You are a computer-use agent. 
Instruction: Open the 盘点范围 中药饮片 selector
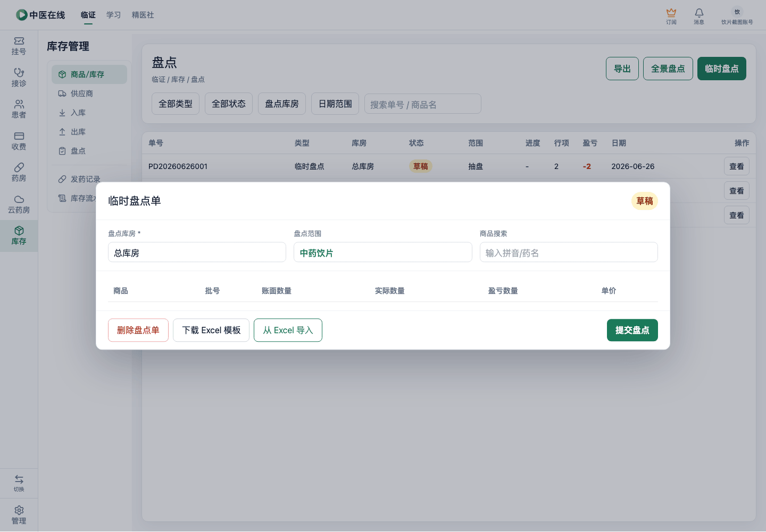tap(383, 252)
